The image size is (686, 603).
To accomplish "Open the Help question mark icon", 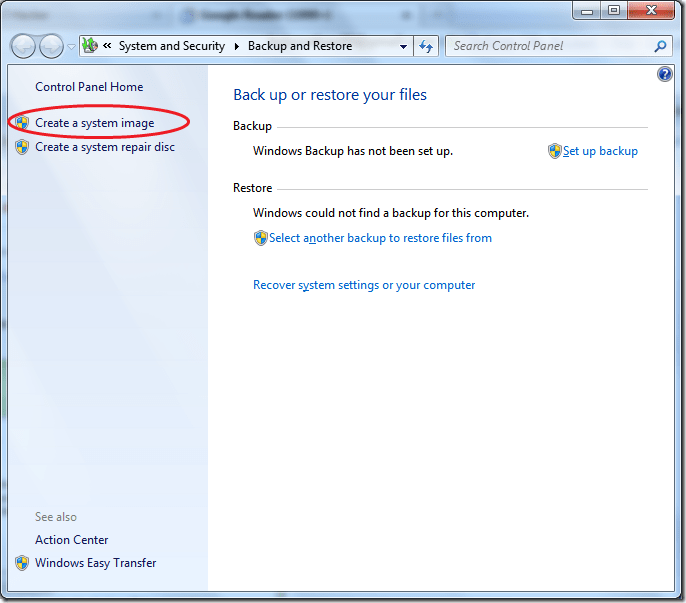I will [665, 74].
